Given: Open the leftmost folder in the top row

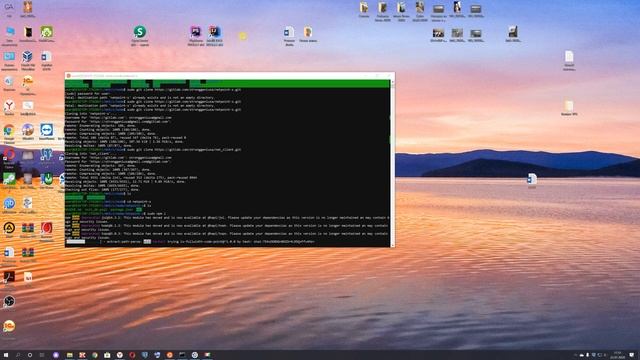Looking at the screenshot, I should coord(364,7).
